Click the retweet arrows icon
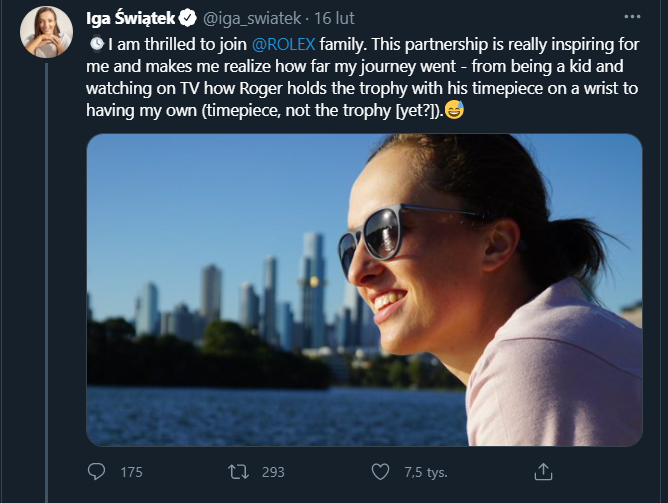This screenshot has width=668, height=503. [x=239, y=471]
